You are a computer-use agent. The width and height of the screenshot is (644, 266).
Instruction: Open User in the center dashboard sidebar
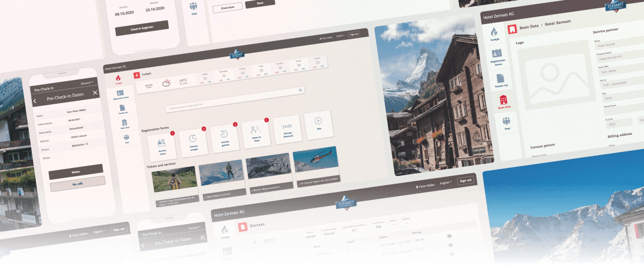[126, 139]
